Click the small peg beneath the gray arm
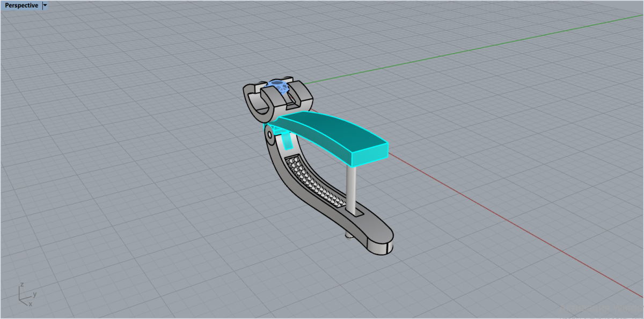This screenshot has height=319, width=644. tap(348, 235)
